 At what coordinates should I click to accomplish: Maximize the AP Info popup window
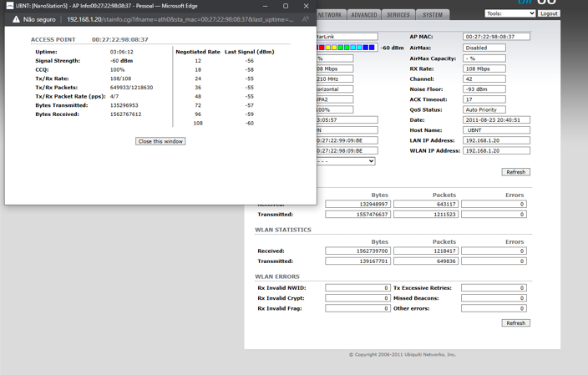(285, 6)
